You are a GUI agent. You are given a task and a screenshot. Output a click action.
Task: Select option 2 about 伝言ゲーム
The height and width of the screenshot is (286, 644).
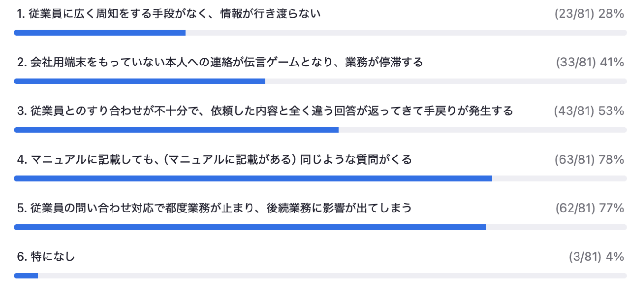point(220,63)
